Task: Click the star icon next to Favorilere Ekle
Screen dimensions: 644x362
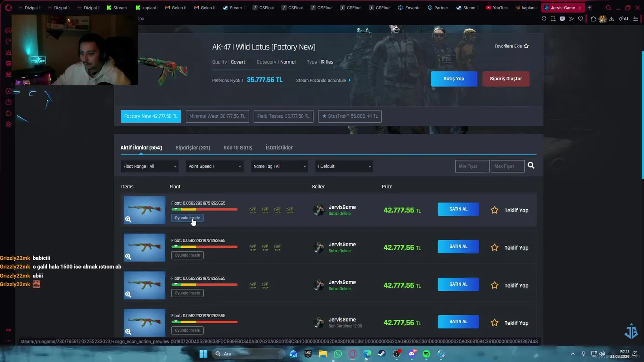Action: [x=526, y=46]
